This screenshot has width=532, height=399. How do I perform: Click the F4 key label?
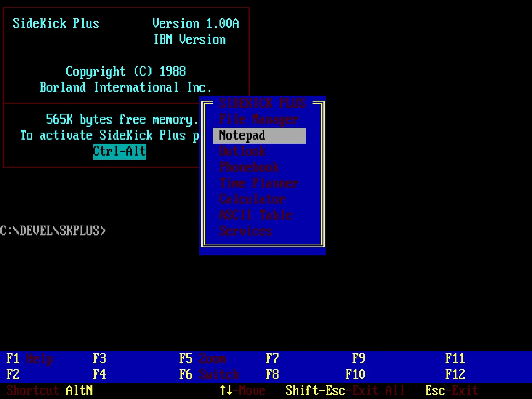coord(99,375)
